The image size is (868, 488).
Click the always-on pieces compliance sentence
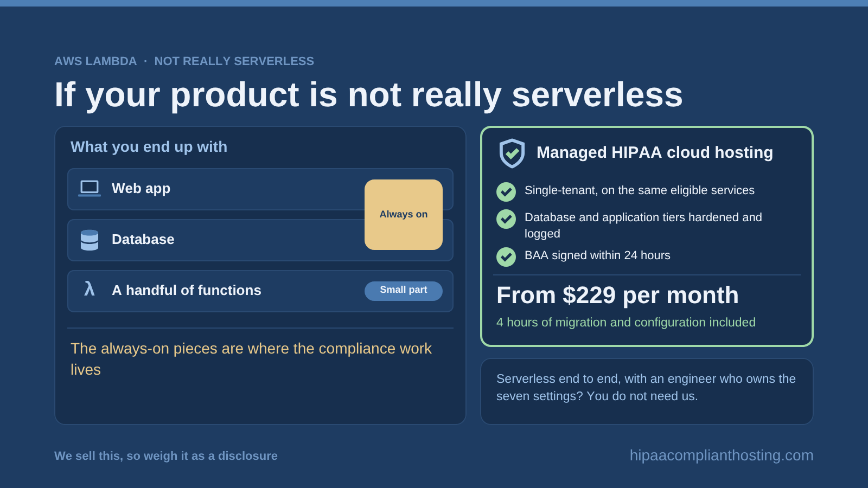(x=251, y=359)
